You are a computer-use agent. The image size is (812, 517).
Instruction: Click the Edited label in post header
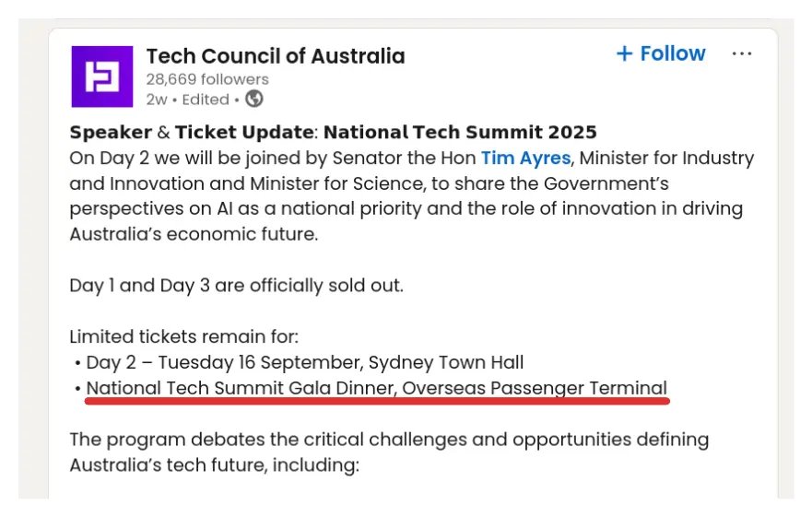tap(205, 100)
